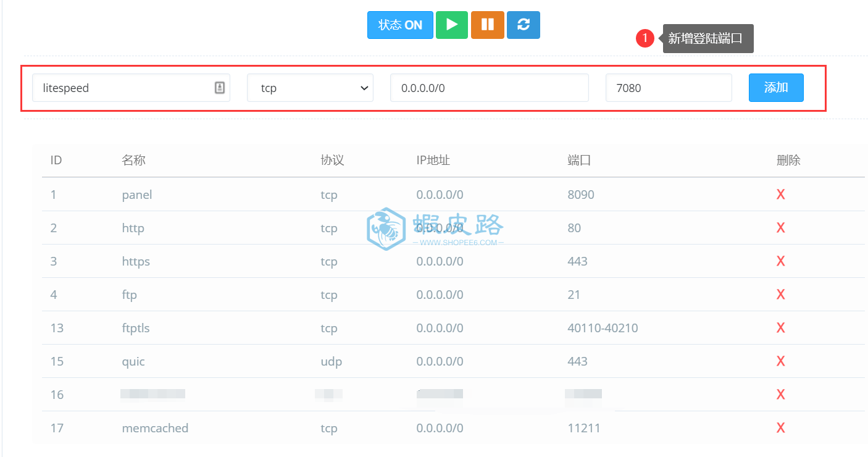Click the contact autofill icon in name field
Viewport: 868px width, 457px height.
[219, 88]
